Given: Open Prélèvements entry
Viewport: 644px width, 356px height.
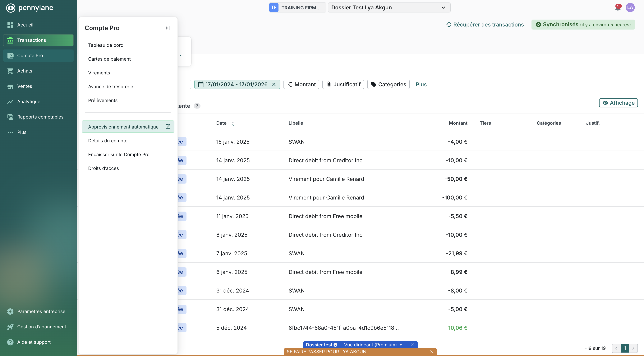Looking at the screenshot, I should tap(128, 100).
